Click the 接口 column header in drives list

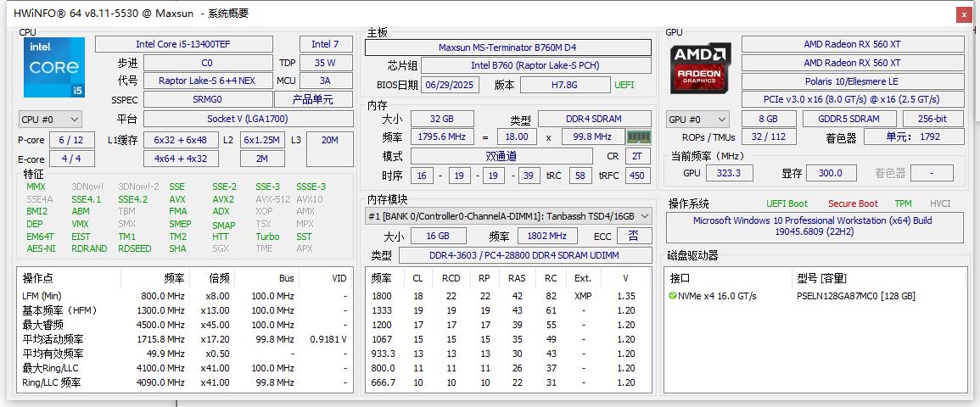680,278
